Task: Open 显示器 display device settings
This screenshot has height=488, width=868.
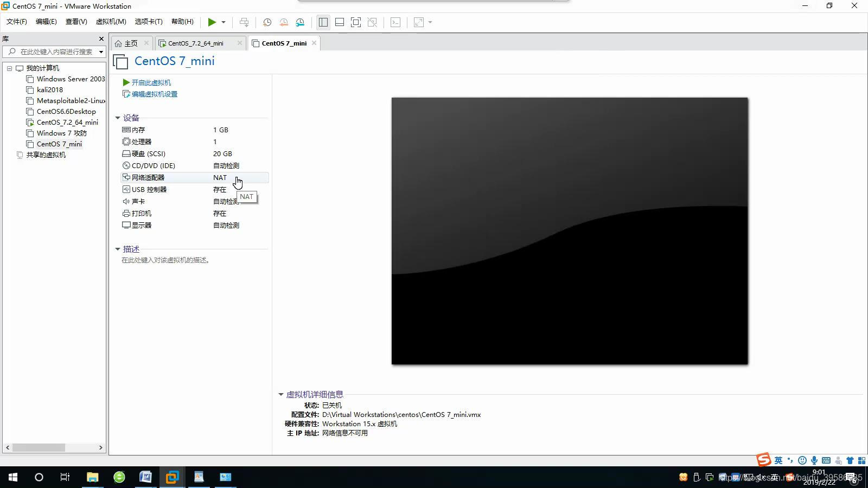Action: coord(194,226)
